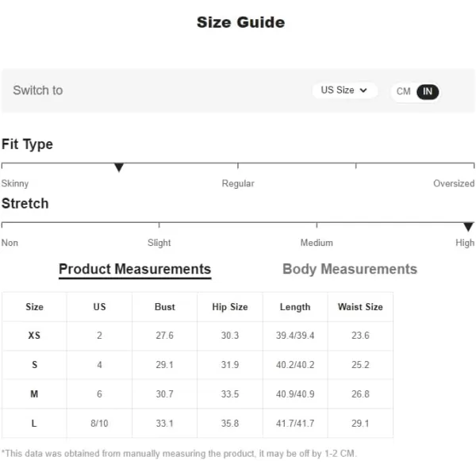This screenshot has height=476, width=476.
Task: Click the Medium stretch label
Action: click(x=317, y=243)
